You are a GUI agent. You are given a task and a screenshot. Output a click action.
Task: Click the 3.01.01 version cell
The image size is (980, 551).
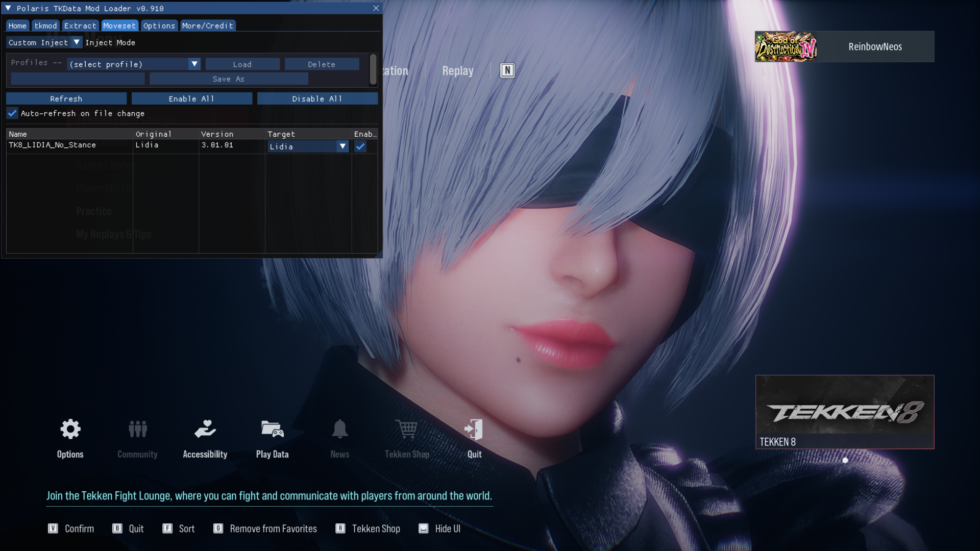(x=217, y=145)
